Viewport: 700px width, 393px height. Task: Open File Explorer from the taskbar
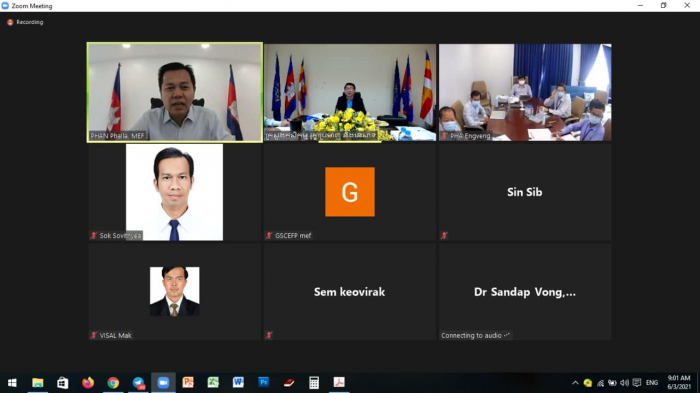pyautogui.click(x=38, y=383)
